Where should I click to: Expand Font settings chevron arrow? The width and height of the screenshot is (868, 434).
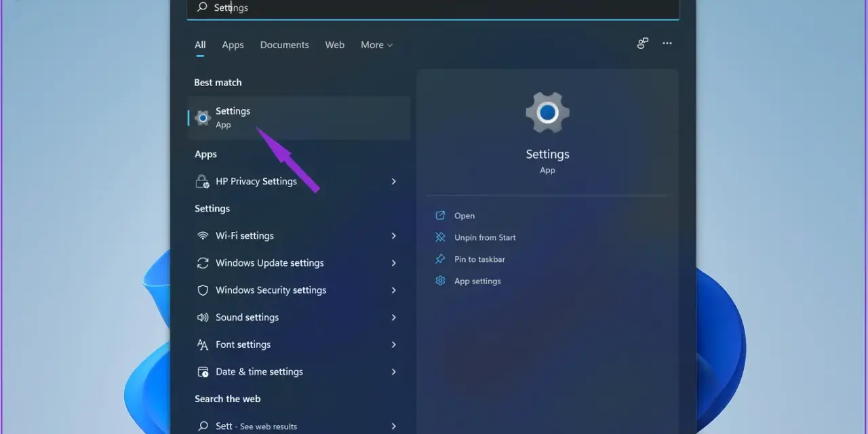[393, 344]
